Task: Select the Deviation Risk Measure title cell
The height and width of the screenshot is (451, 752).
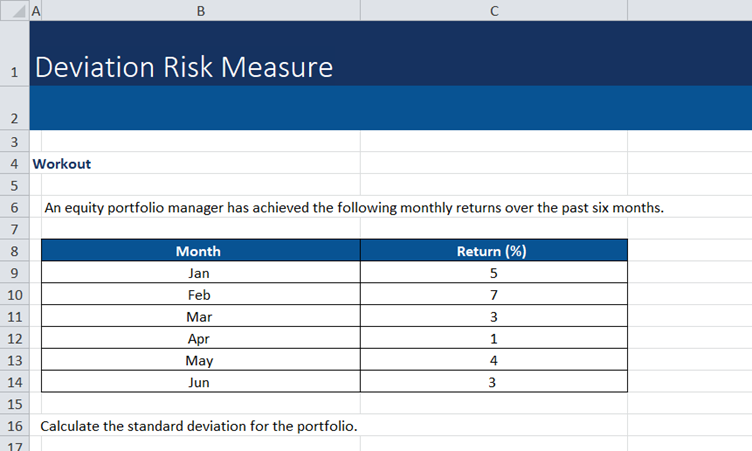Action: coord(184,68)
